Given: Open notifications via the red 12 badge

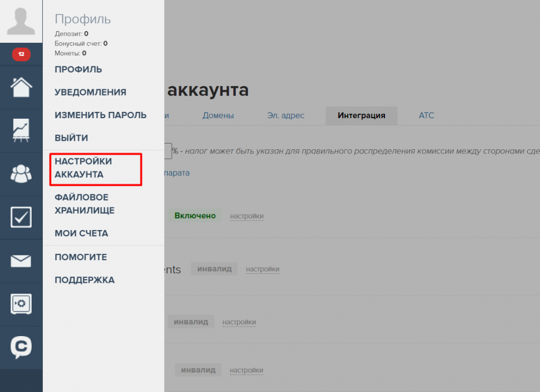Looking at the screenshot, I should click(21, 54).
